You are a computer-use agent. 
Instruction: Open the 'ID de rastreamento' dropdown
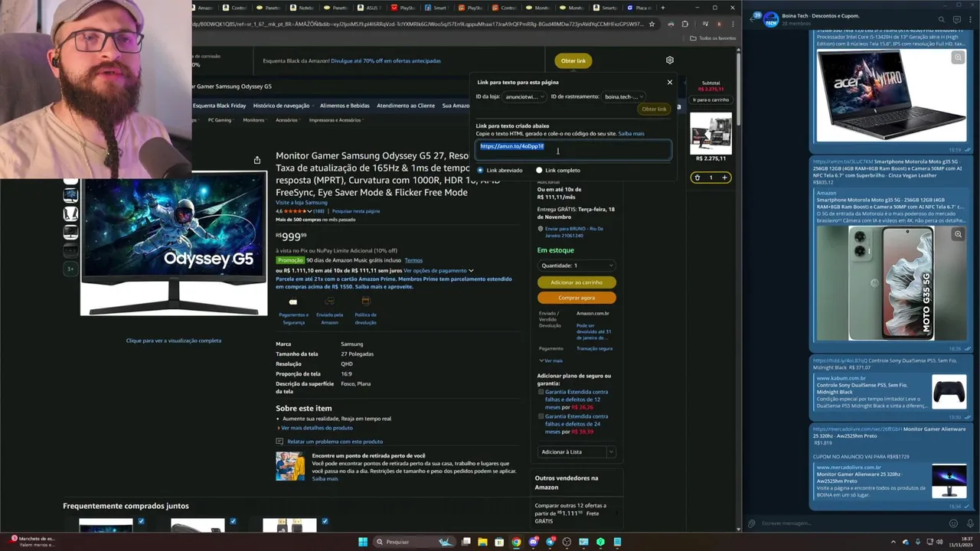pyautogui.click(x=624, y=96)
